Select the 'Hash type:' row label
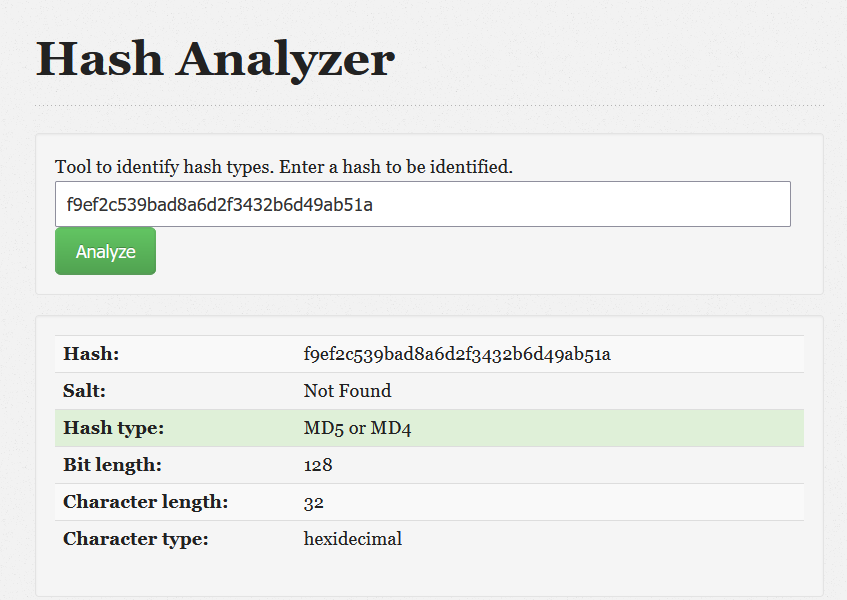This screenshot has height=600, width=847. (x=113, y=428)
